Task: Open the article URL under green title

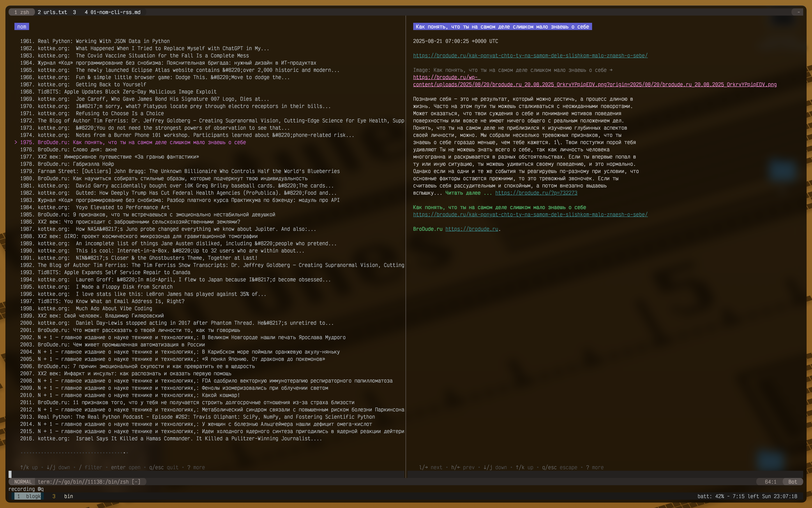Action: pyautogui.click(x=530, y=215)
